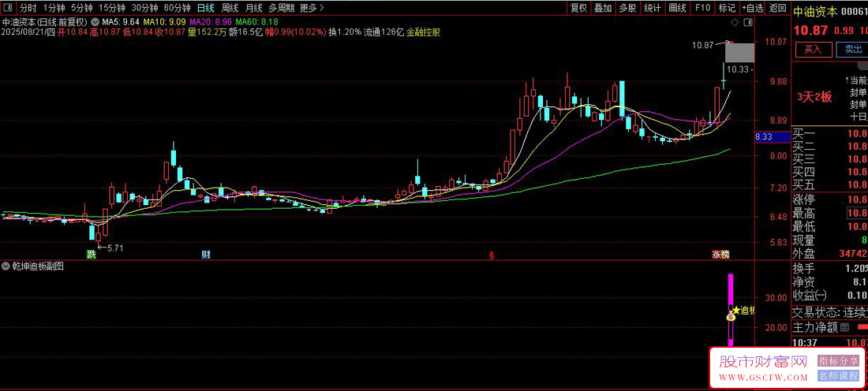Select the 30分钟 period tab
The image size is (868, 391).
(x=145, y=8)
